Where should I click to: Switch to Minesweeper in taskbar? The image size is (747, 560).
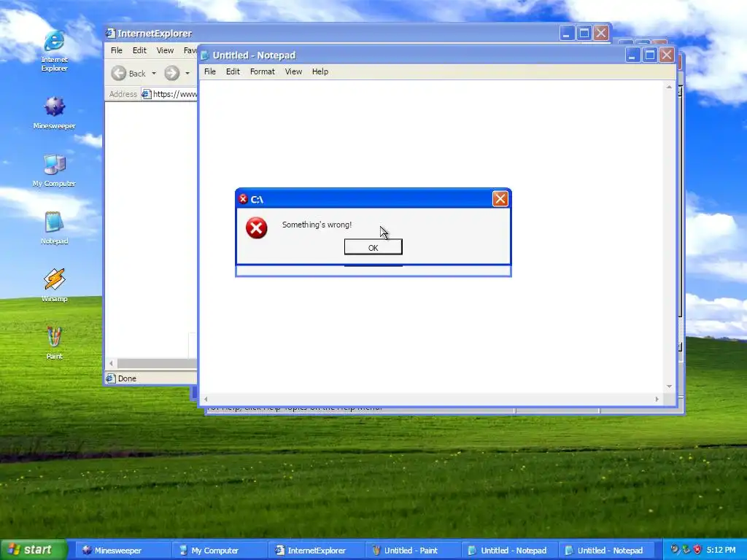tap(123, 551)
